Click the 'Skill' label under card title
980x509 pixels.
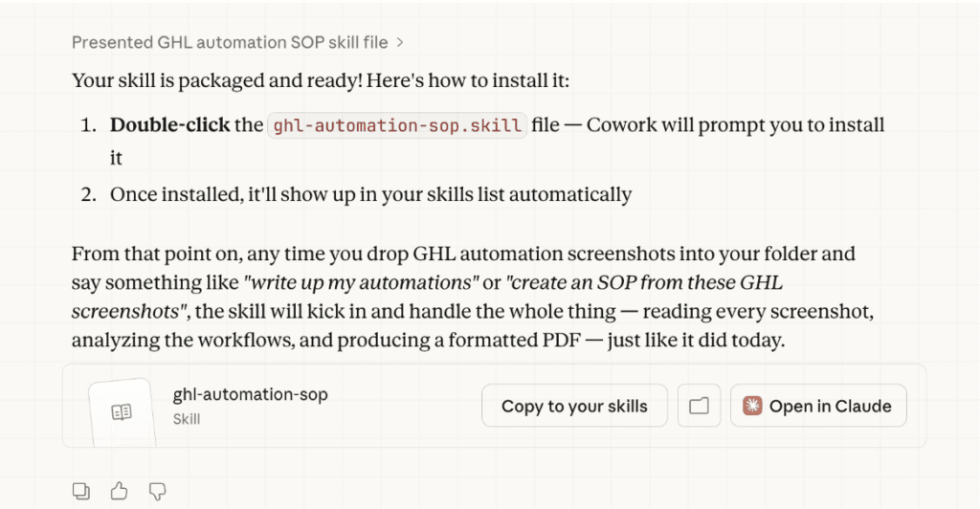(187, 419)
